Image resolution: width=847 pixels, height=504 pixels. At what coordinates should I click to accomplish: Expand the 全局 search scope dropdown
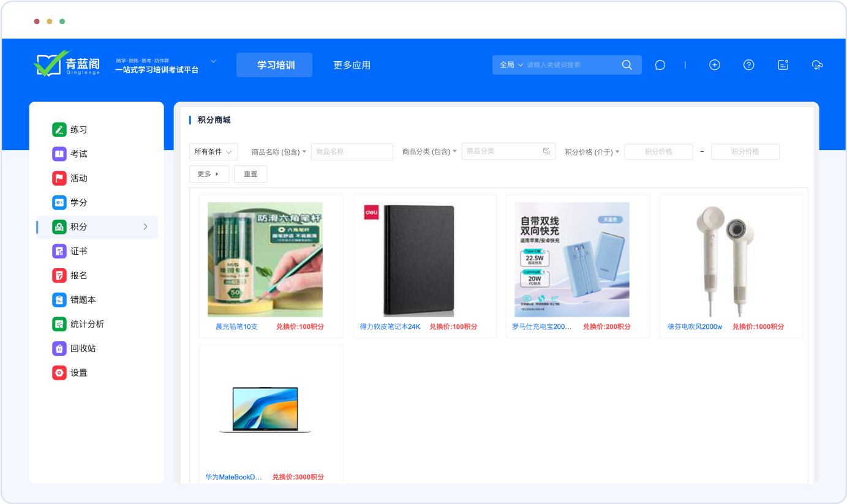click(511, 65)
